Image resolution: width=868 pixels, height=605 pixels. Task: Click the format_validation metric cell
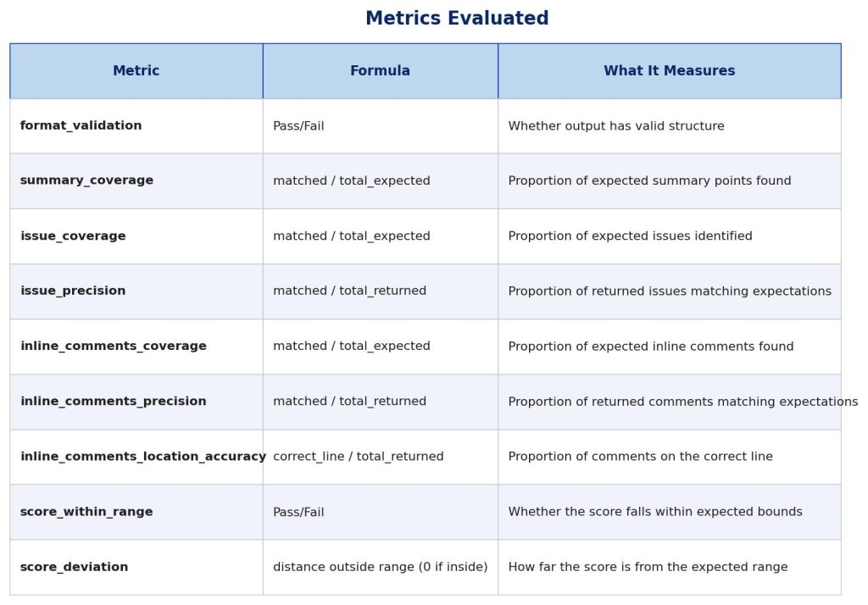pyautogui.click(x=81, y=126)
